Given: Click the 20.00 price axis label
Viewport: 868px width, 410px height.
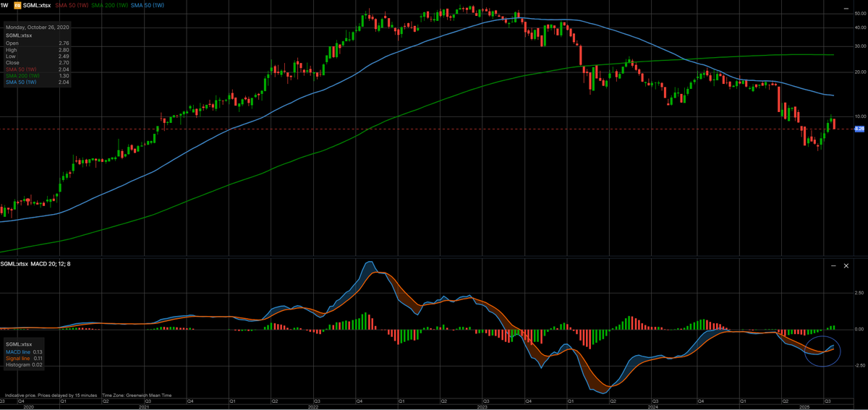Looking at the screenshot, I should (861, 72).
